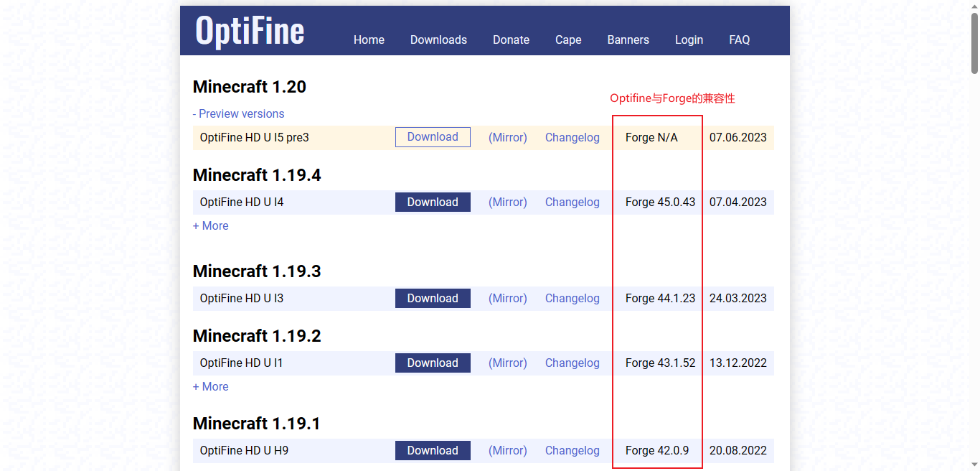Go to the Login page
The width and height of the screenshot is (980, 471).
coord(689,39)
